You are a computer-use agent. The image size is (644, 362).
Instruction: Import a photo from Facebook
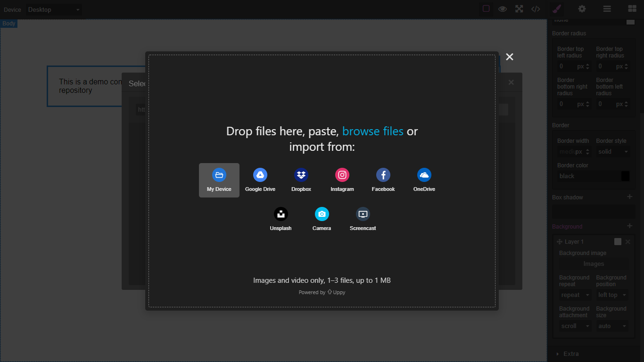pyautogui.click(x=383, y=180)
